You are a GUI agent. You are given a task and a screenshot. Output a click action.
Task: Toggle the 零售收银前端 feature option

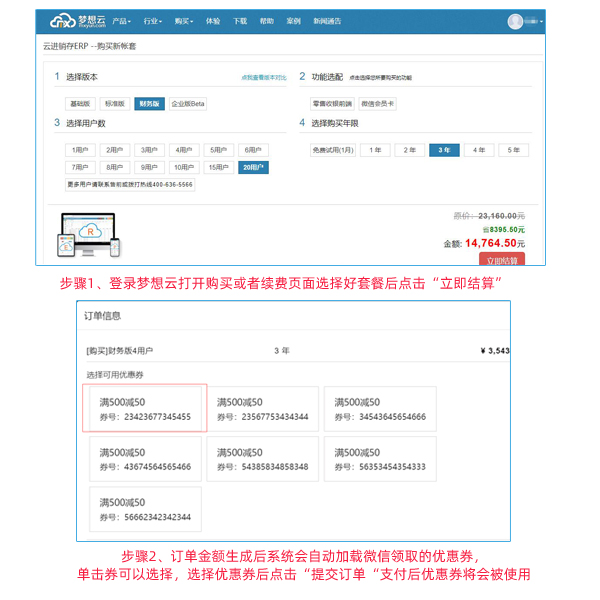pyautogui.click(x=332, y=104)
